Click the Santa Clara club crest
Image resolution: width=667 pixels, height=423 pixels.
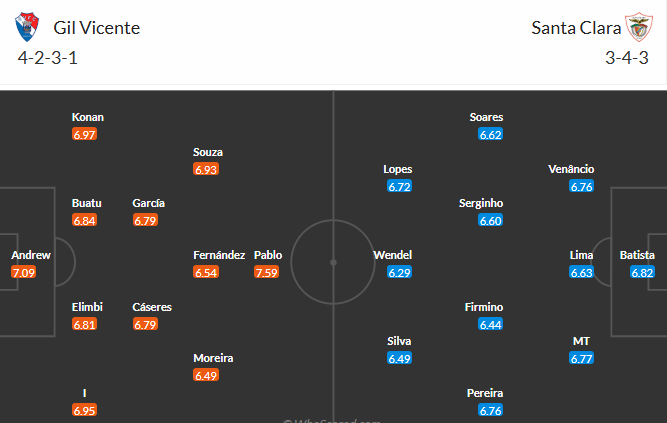(636, 26)
